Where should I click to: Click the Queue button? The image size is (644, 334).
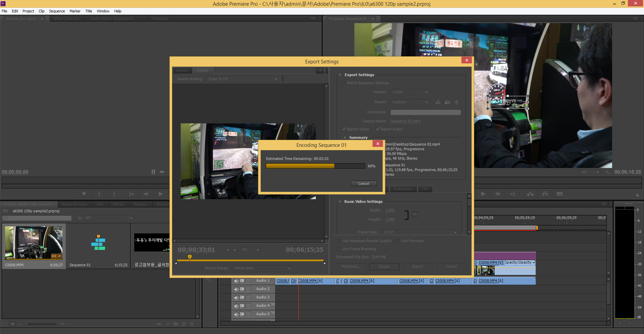(x=384, y=266)
